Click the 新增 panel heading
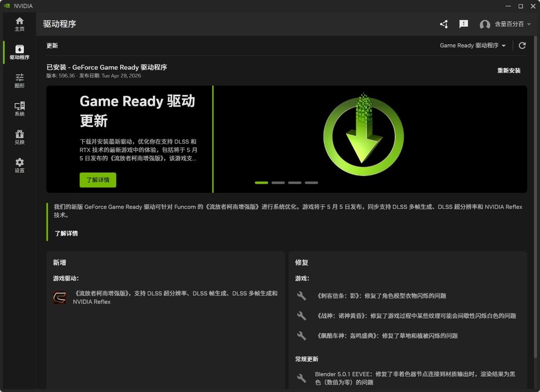The width and height of the screenshot is (540, 392). point(60,263)
